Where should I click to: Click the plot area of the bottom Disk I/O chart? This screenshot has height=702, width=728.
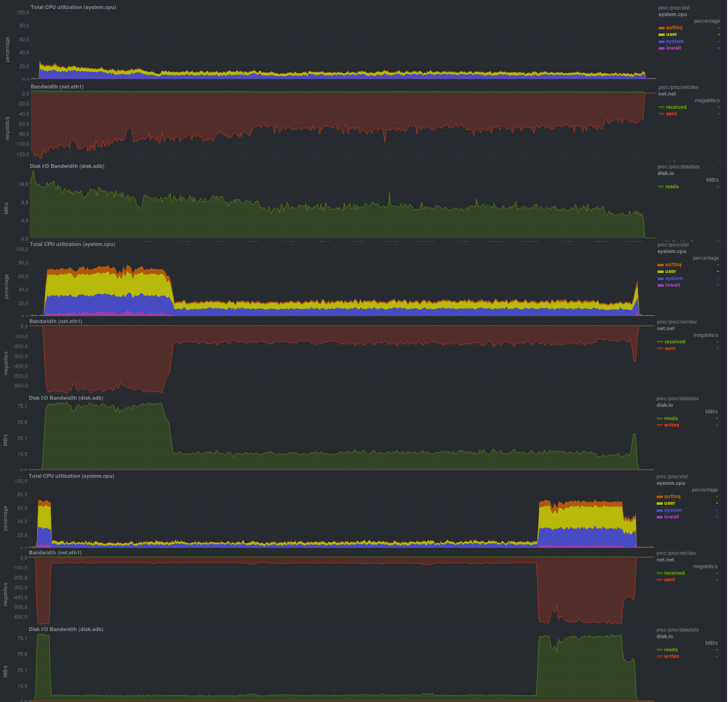341,667
